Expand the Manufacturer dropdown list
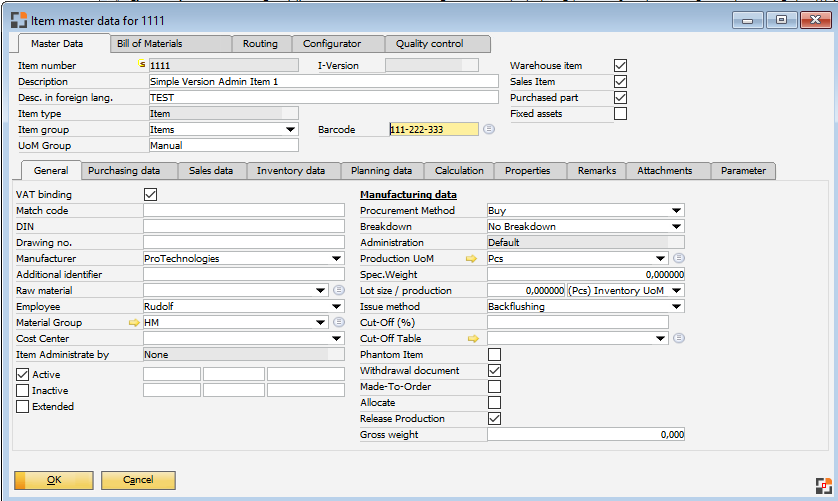The width and height of the screenshot is (838, 501). 336,259
